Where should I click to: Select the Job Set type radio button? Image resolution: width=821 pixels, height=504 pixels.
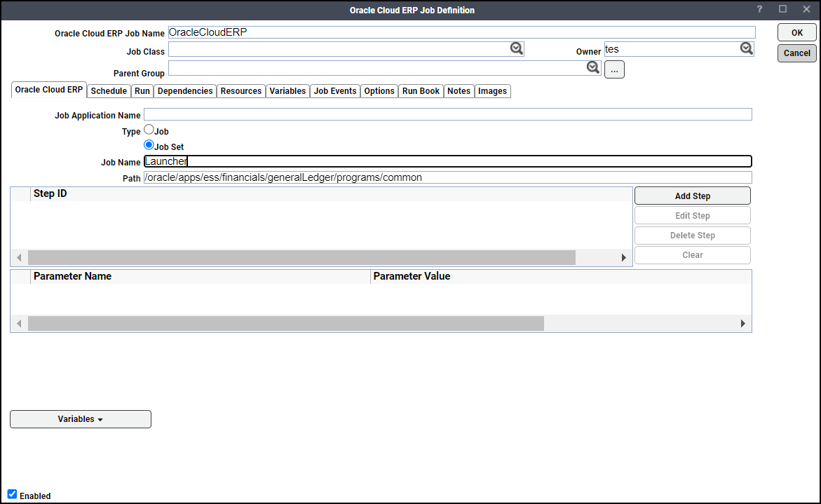[x=149, y=145]
